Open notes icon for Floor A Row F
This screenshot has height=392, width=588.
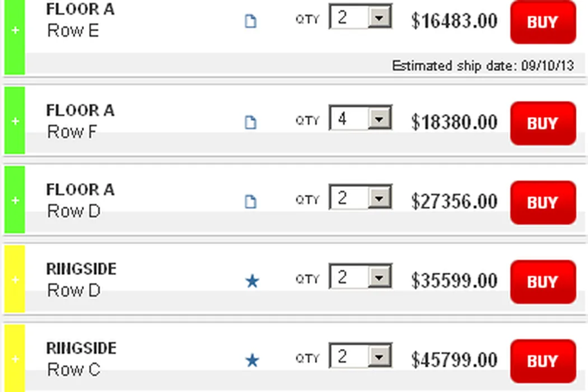point(251,123)
